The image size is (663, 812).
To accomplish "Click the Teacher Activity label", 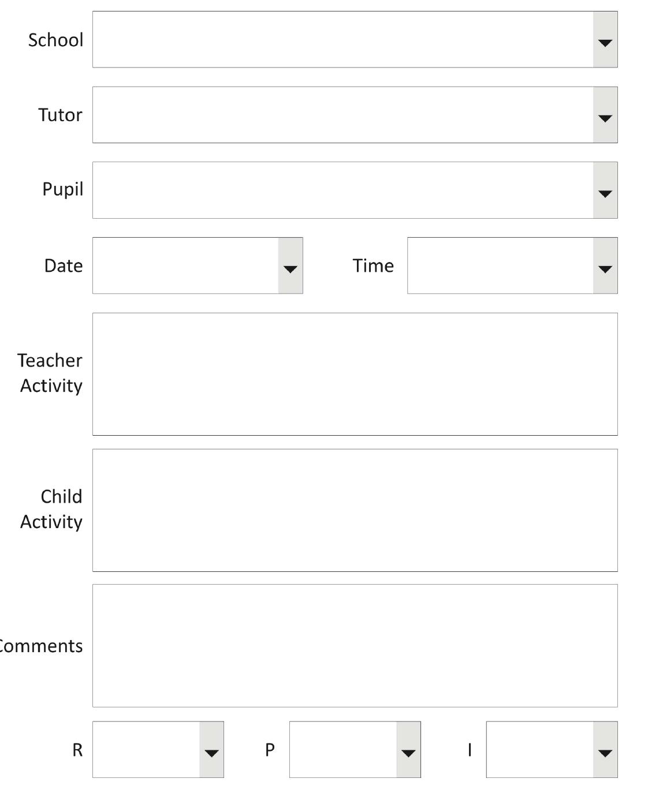I will pos(50,373).
